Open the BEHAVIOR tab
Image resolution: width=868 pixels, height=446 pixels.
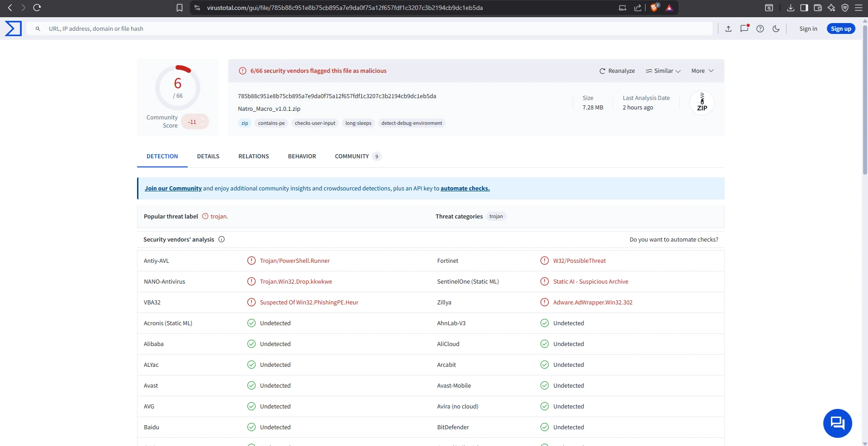(302, 157)
